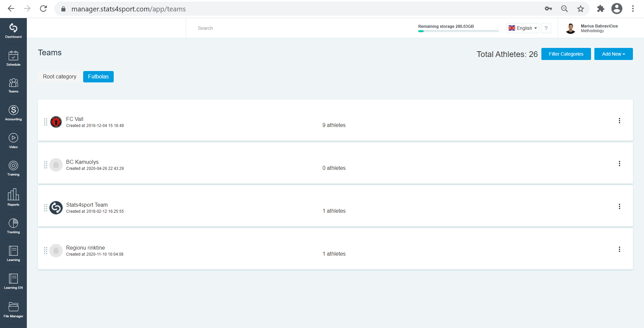Open options menu for Regionu rinktine

[620, 249]
